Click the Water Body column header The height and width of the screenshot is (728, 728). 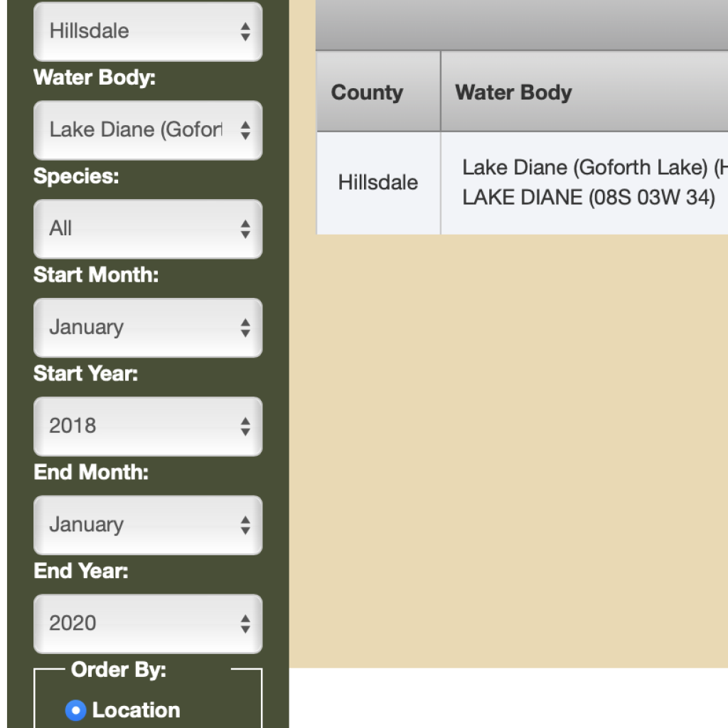tap(513, 91)
